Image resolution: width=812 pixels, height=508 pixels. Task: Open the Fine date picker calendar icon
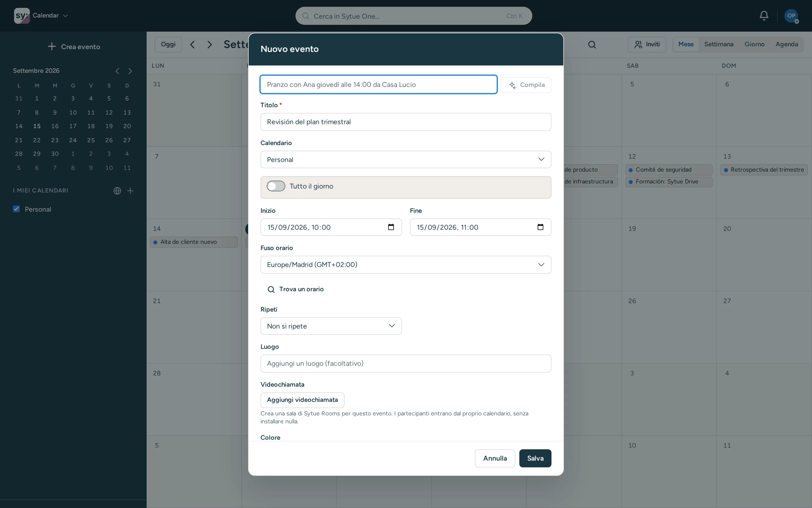coord(540,227)
